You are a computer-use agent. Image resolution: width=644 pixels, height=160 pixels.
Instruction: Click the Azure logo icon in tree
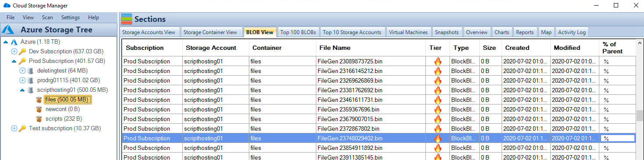coord(14,42)
